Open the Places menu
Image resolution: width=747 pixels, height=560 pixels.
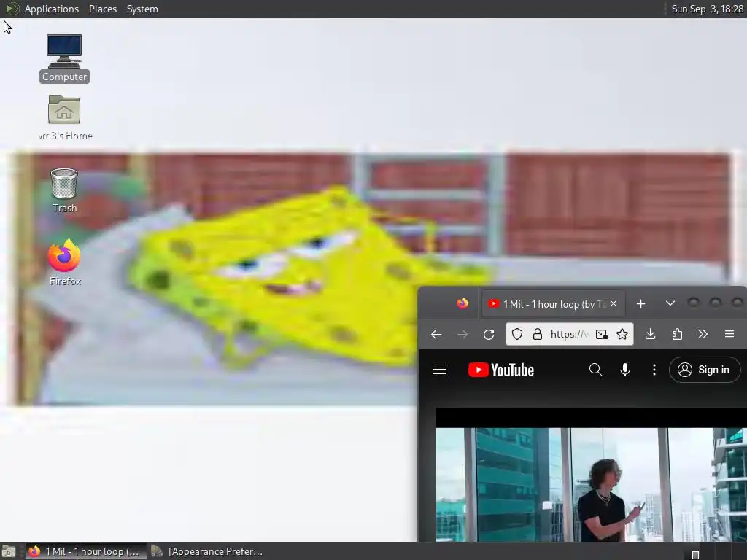[102, 9]
